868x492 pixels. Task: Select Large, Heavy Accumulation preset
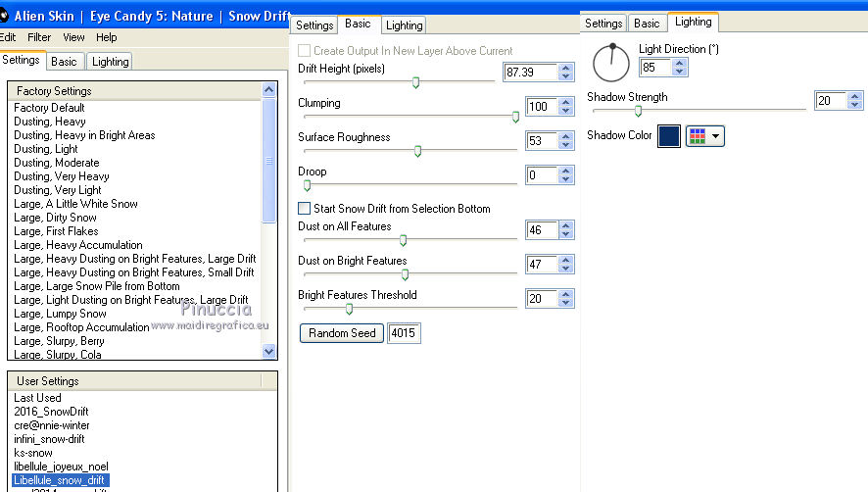(x=78, y=245)
